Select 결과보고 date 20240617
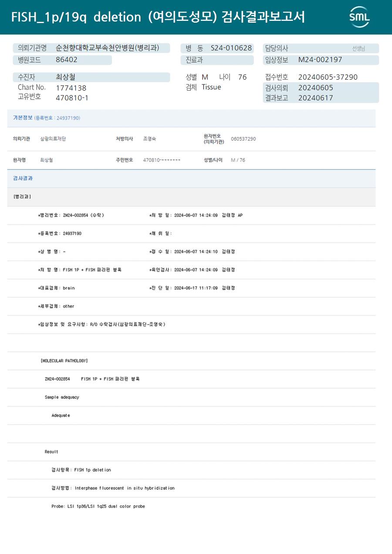The image size is (392, 554). coord(316,98)
